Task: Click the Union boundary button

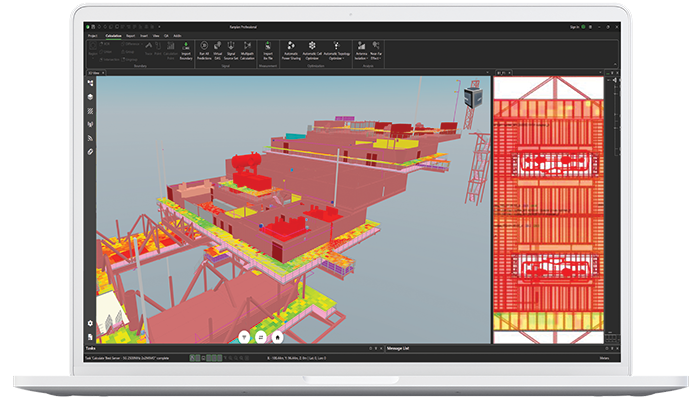Action: [106, 52]
